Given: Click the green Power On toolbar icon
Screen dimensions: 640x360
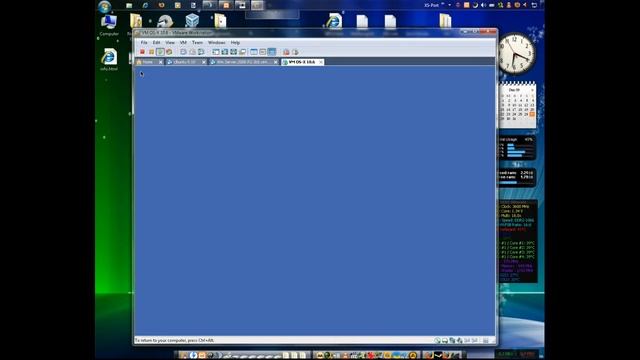Looking at the screenshot, I should coord(160,52).
